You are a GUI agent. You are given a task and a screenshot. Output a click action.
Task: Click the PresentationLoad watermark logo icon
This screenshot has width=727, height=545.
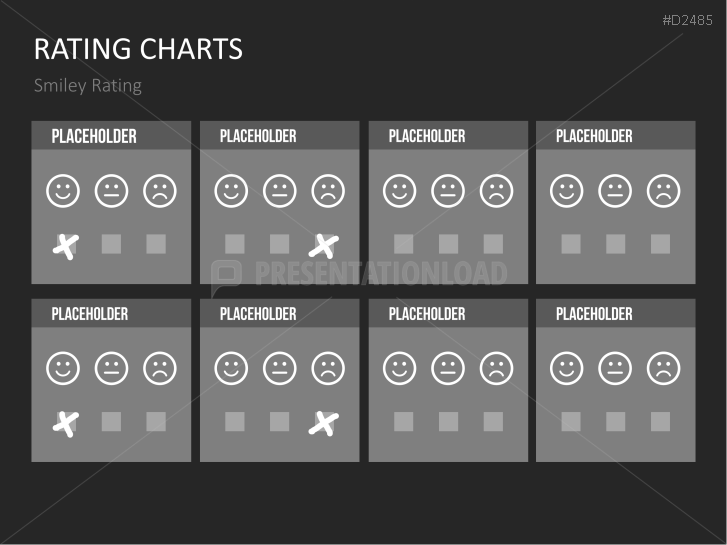pos(226,274)
